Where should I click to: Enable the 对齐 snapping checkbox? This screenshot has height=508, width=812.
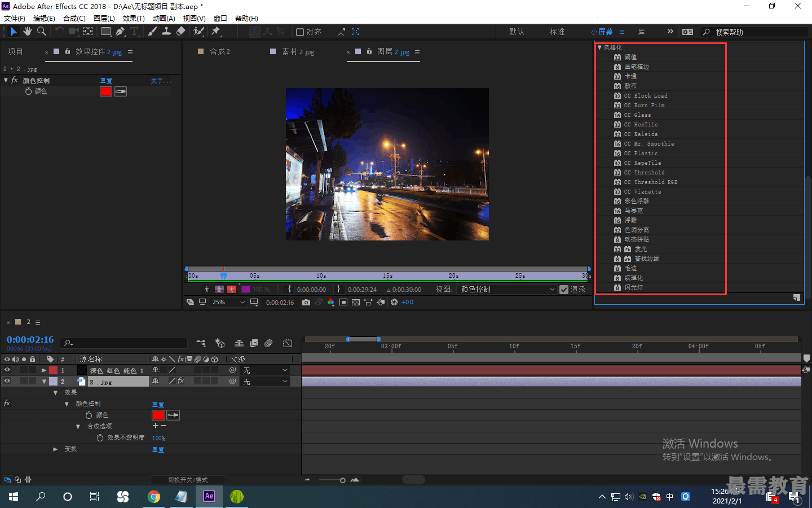point(300,32)
